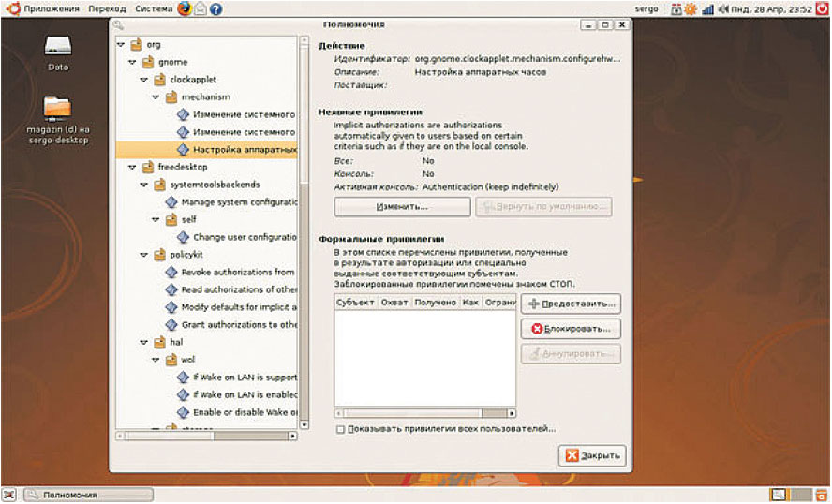Click the Блокировать button
This screenshot has height=504, width=832.
(571, 329)
